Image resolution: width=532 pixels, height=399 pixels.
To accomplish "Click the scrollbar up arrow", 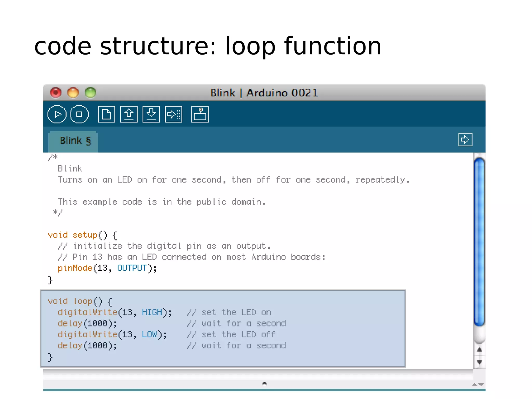I will pyautogui.click(x=480, y=350).
